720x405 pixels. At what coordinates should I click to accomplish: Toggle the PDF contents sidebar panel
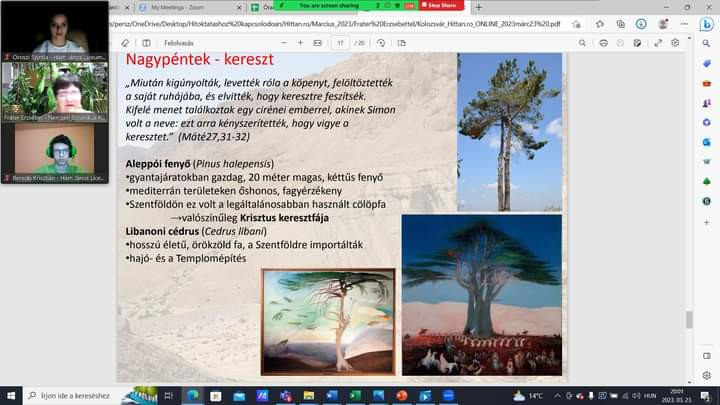(x=146, y=43)
